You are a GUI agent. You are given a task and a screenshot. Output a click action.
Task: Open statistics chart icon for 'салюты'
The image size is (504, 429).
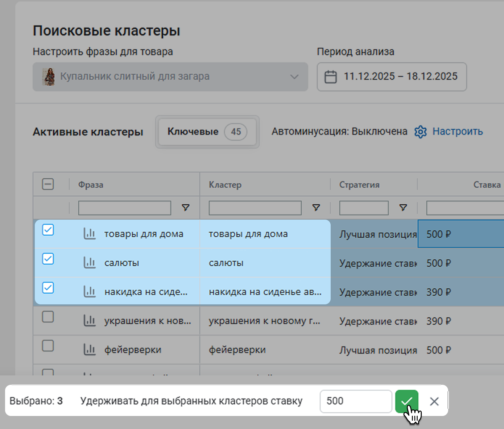(x=89, y=263)
